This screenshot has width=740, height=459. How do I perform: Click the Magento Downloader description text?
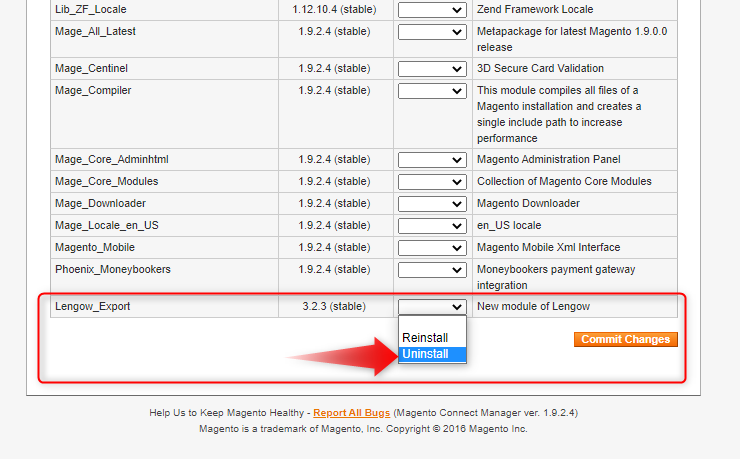528,203
